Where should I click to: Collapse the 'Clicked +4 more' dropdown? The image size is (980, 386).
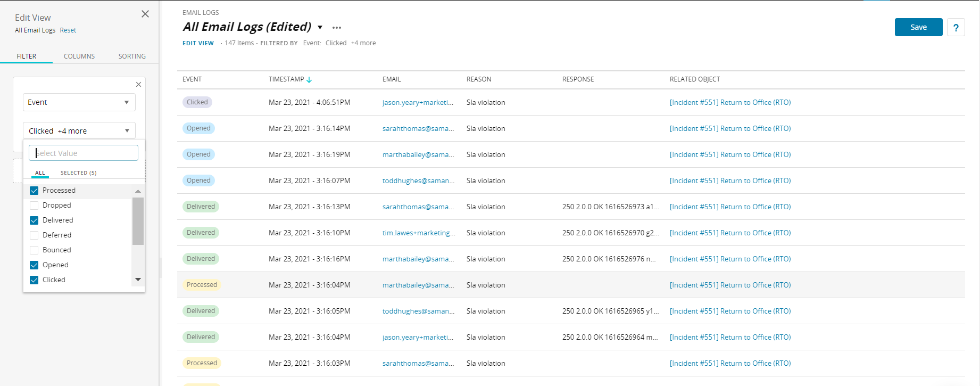[79, 130]
